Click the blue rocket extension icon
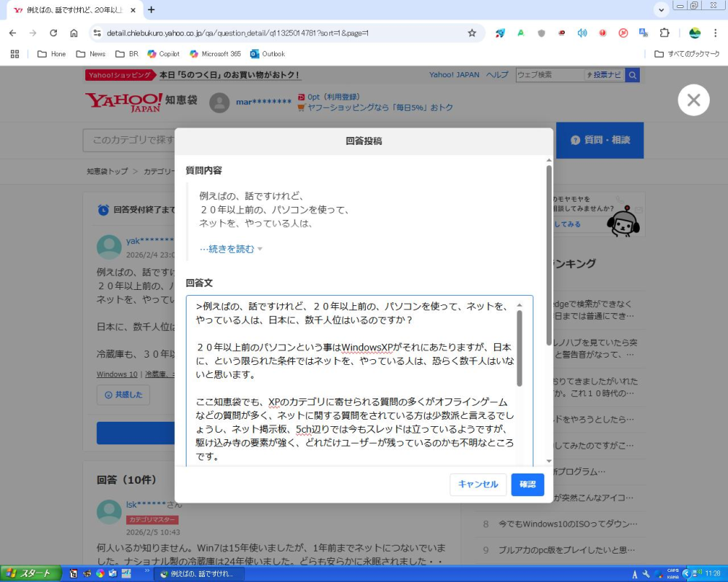The height and width of the screenshot is (582, 728). (x=500, y=33)
